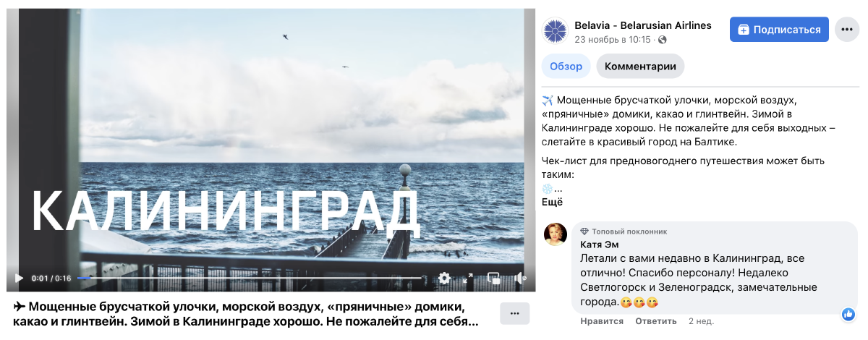The height and width of the screenshot is (340, 868).
Task: Click Belavia profile avatar logo
Action: (556, 31)
